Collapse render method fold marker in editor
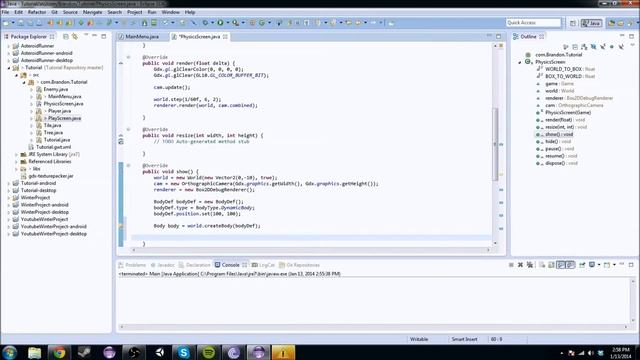 pos(128,57)
